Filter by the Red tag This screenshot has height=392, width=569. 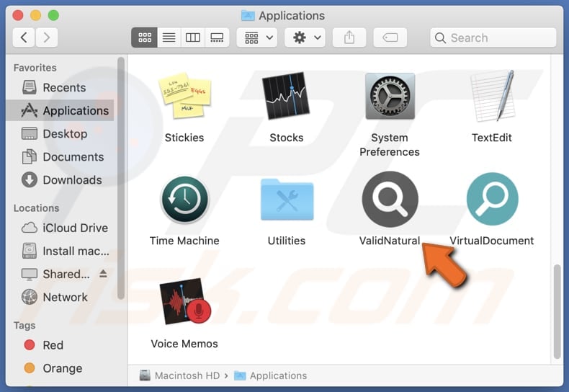coord(60,345)
